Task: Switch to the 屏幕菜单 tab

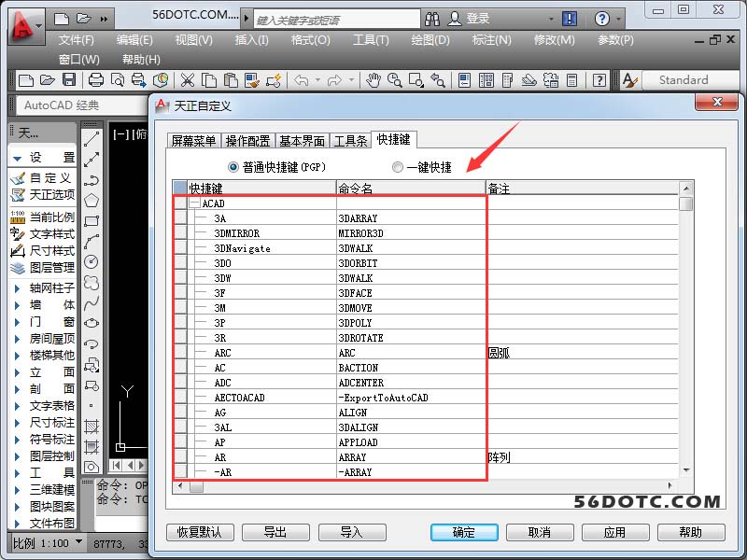Action: pyautogui.click(x=193, y=141)
